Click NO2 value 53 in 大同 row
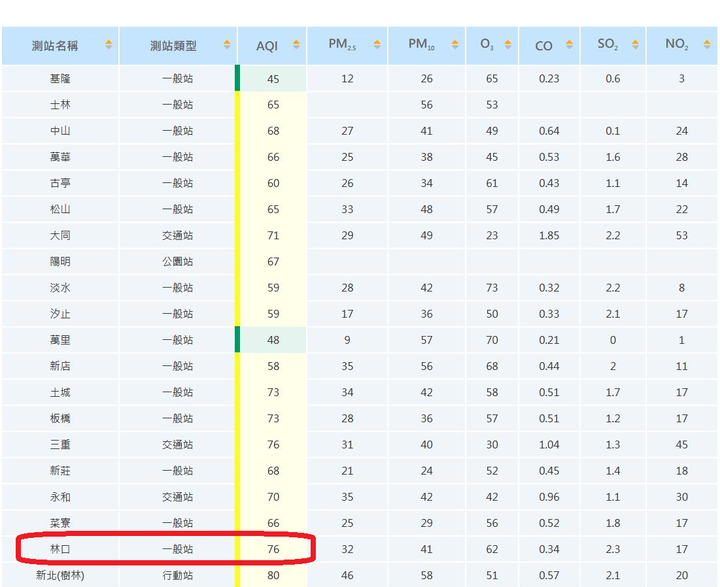Viewport: 720px width, 587px height. (x=682, y=236)
